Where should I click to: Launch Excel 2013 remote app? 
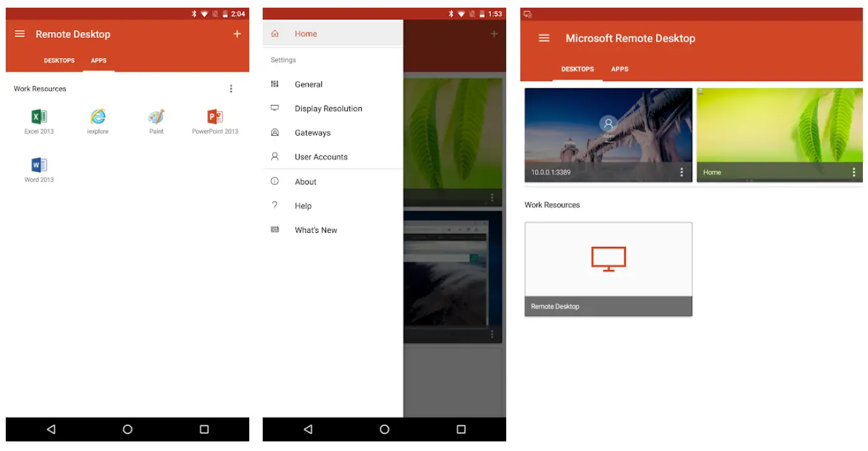39,121
